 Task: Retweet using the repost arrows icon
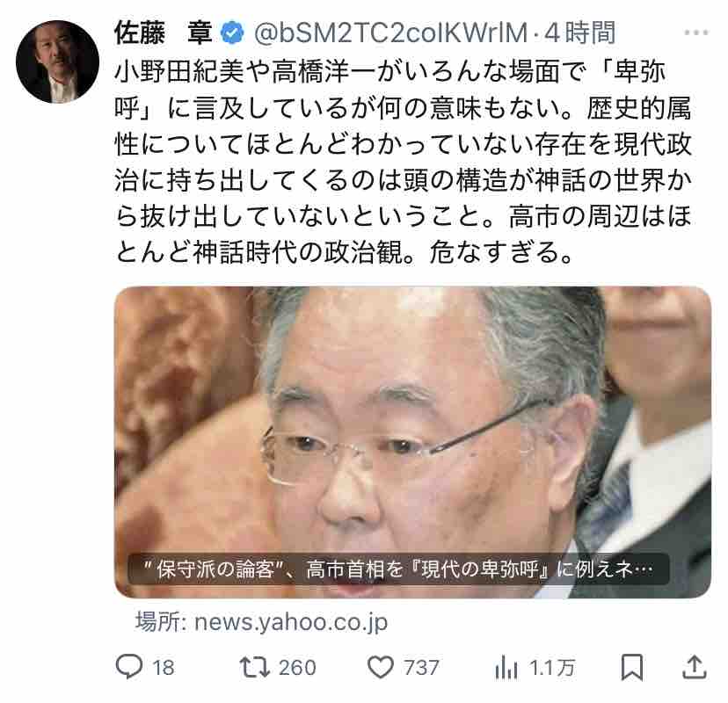pyautogui.click(x=254, y=667)
